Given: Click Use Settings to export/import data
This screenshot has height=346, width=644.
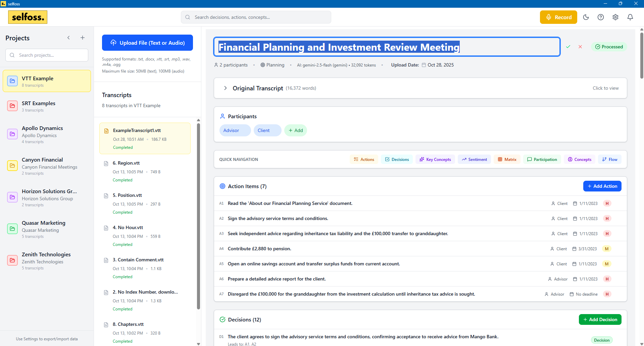Looking at the screenshot, I should pos(47,339).
